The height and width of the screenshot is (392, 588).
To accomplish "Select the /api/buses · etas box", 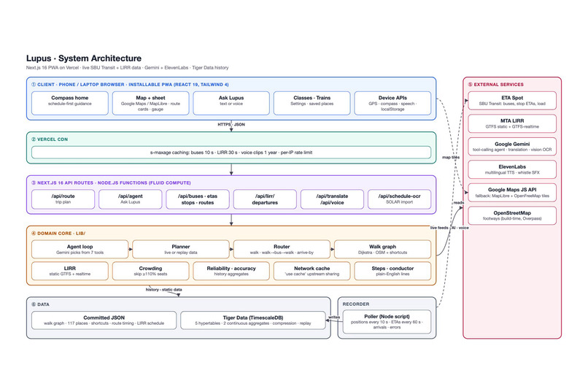I will (198, 199).
